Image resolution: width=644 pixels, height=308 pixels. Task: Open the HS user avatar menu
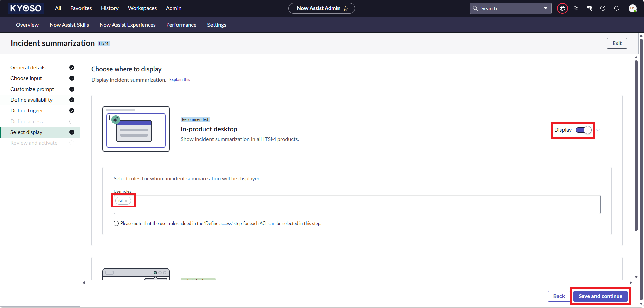click(633, 8)
